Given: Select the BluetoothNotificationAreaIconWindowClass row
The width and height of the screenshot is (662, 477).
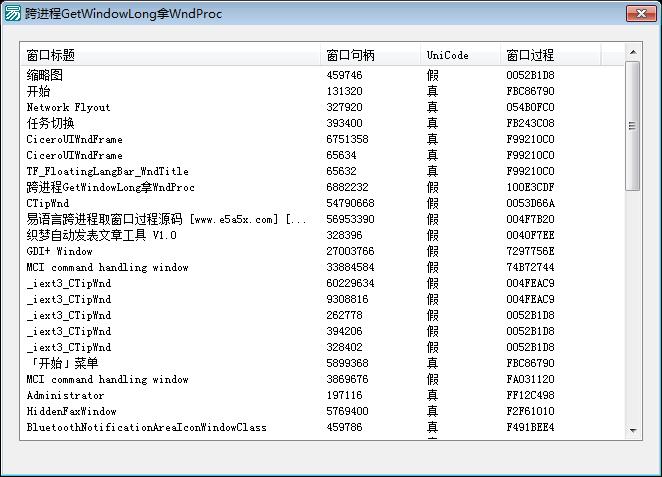Looking at the screenshot, I should tap(146, 427).
